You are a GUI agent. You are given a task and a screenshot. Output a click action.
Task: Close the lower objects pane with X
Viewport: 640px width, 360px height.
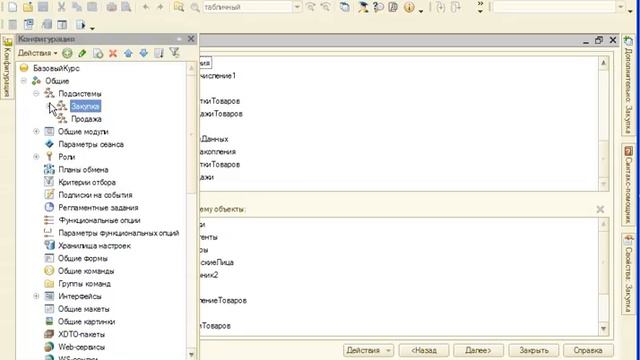click(x=600, y=209)
